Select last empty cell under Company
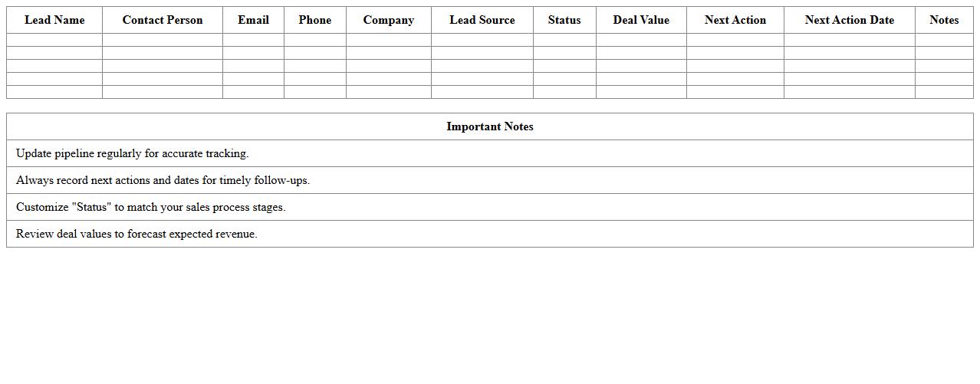Viewport: 980px width, 384px height. (x=389, y=92)
